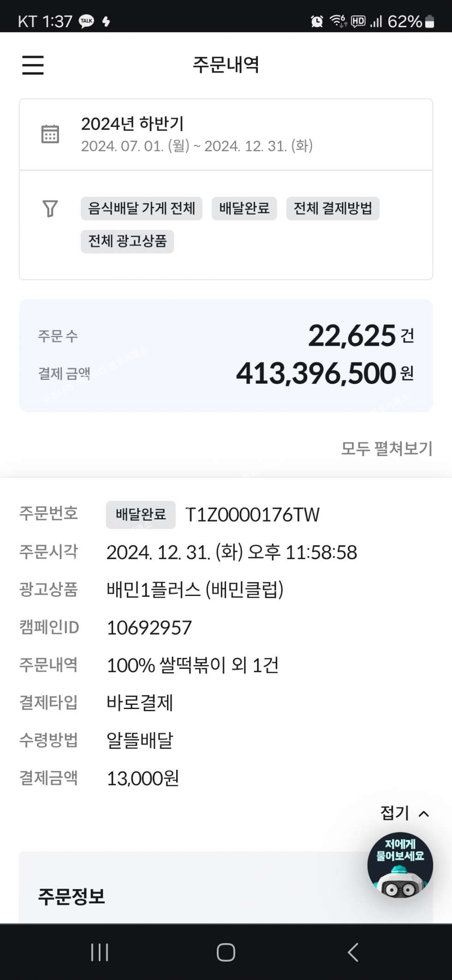Screen dimensions: 452x980
Task: Tap the 전체 결제방법 filter chip
Action: tap(333, 209)
